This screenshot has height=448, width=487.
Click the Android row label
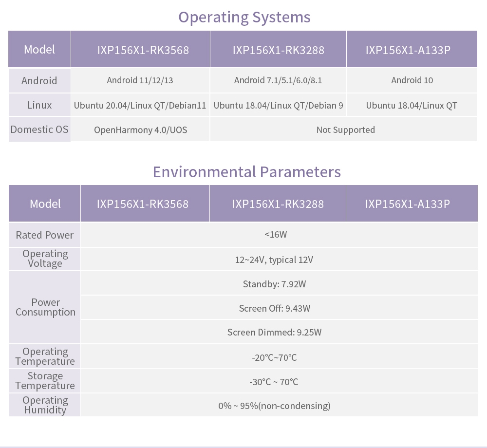click(39, 80)
